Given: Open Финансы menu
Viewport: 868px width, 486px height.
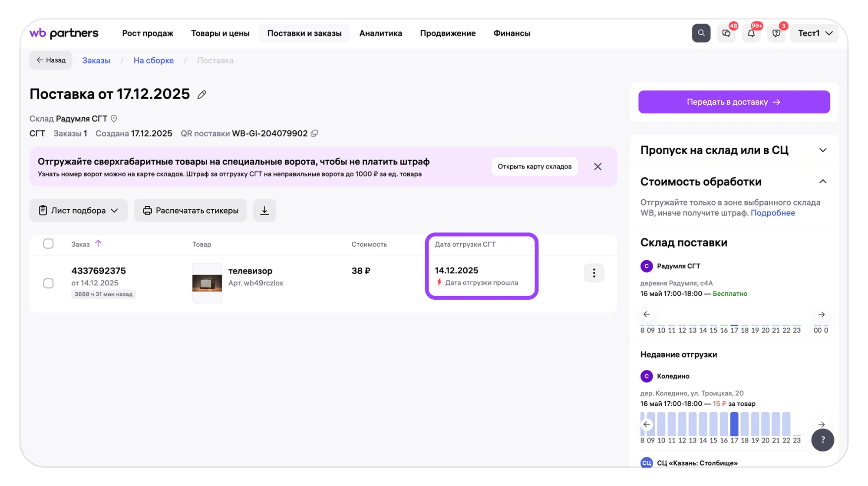Looking at the screenshot, I should [512, 33].
